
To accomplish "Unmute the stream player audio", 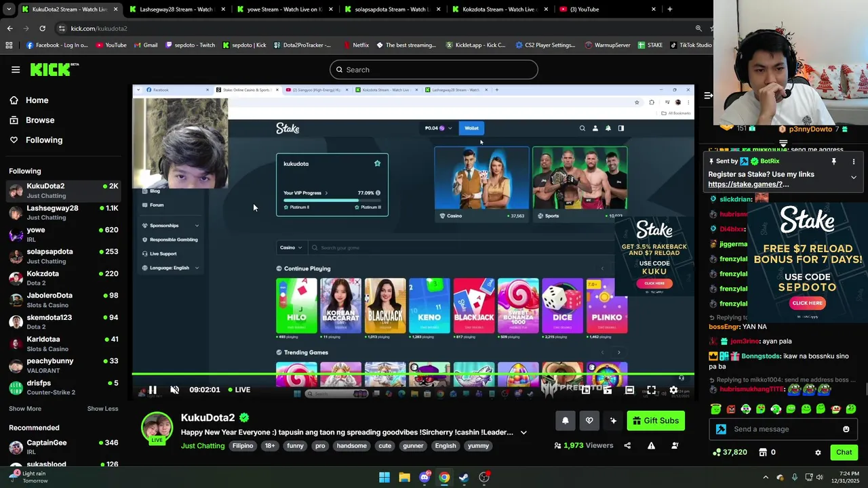I will (x=174, y=390).
